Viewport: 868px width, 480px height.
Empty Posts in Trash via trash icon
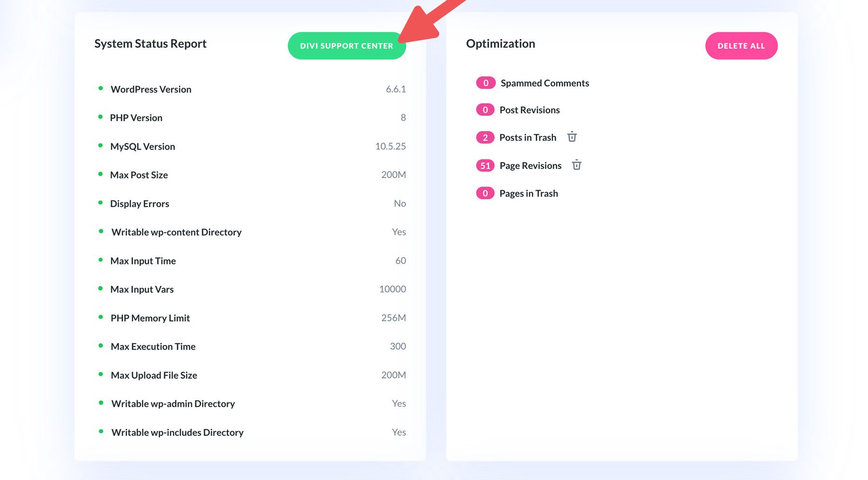tap(572, 137)
